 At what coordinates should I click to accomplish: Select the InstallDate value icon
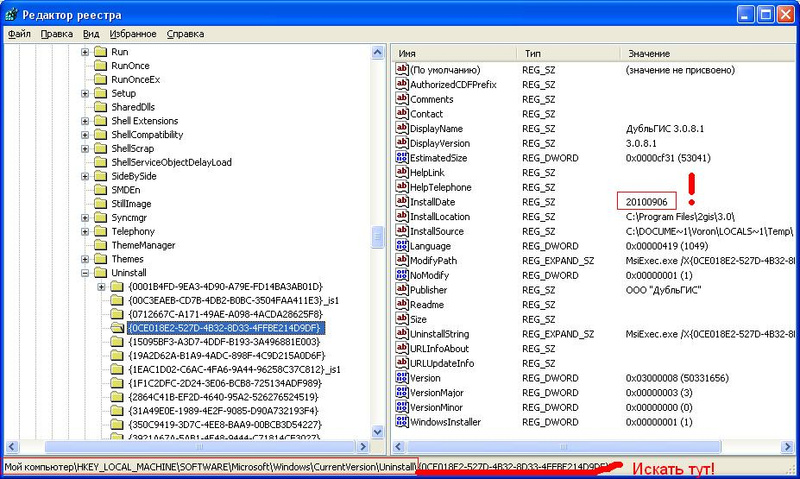point(403,202)
